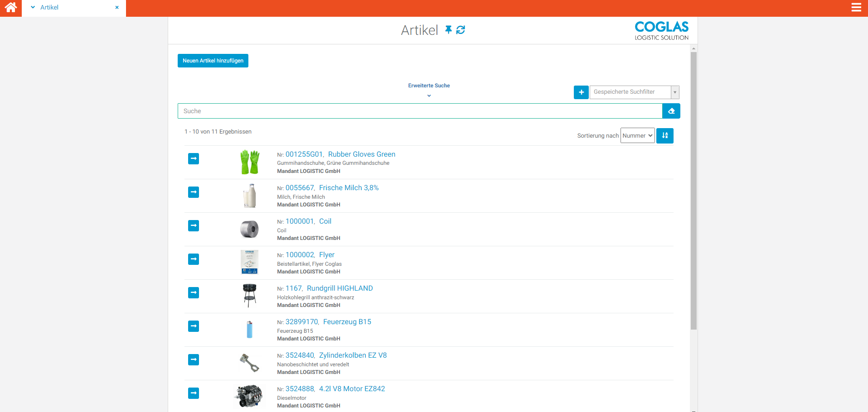This screenshot has height=412, width=868.
Task: Click Neuen Artikel hinzufügen button
Action: click(213, 61)
